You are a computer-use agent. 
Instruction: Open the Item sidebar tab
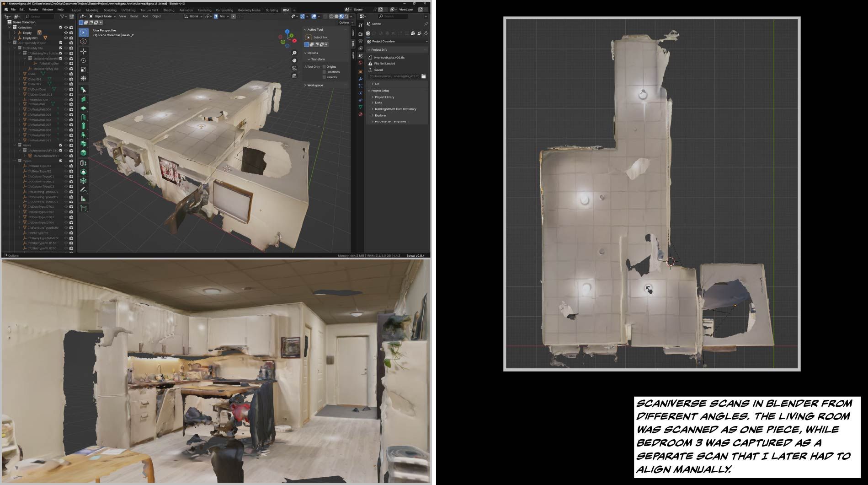pyautogui.click(x=353, y=32)
